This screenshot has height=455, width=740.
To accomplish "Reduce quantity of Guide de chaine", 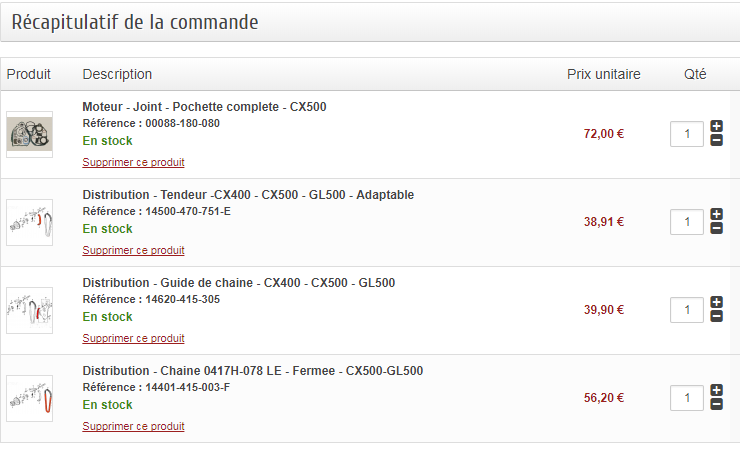I will [x=716, y=316].
